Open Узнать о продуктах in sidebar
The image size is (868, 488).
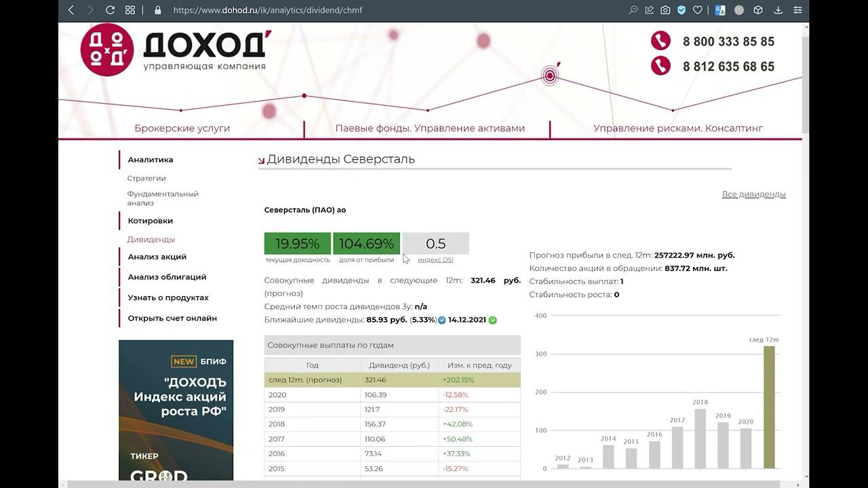[x=168, y=298]
